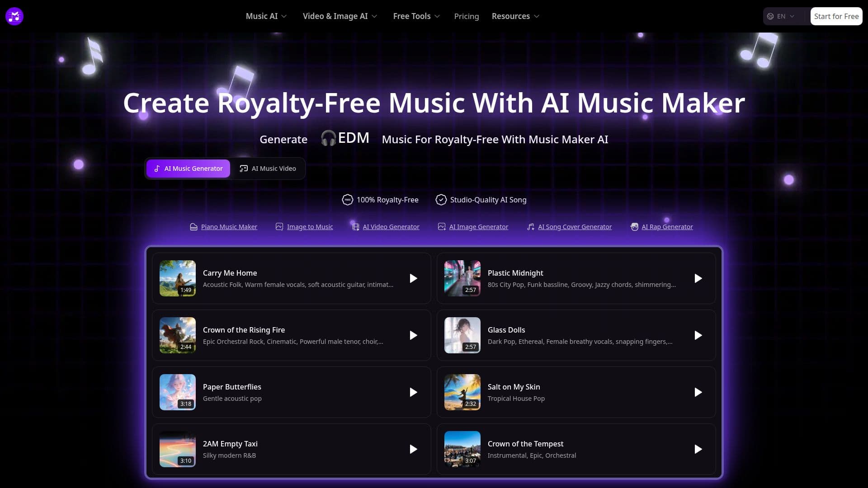Click the 2AM Empty Taxi thumbnail

click(178, 449)
